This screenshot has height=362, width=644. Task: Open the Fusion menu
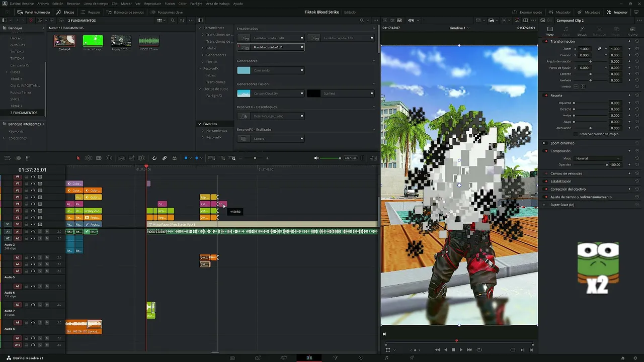pos(170,4)
